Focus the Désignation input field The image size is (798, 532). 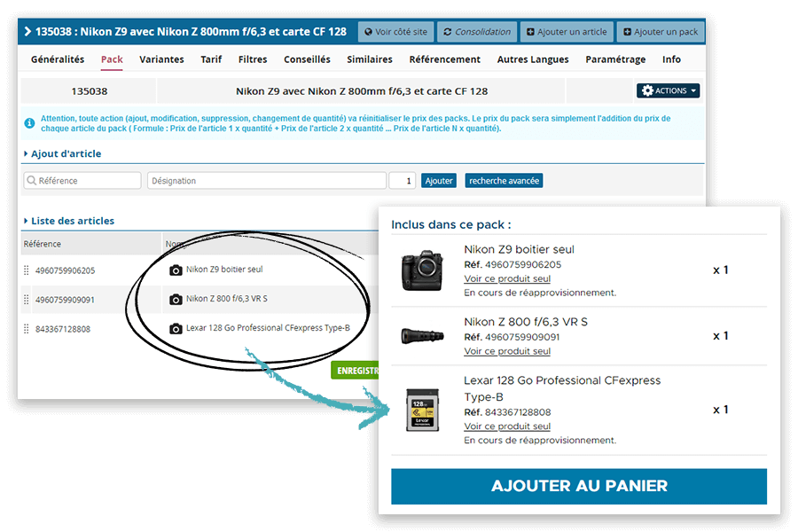[267, 181]
